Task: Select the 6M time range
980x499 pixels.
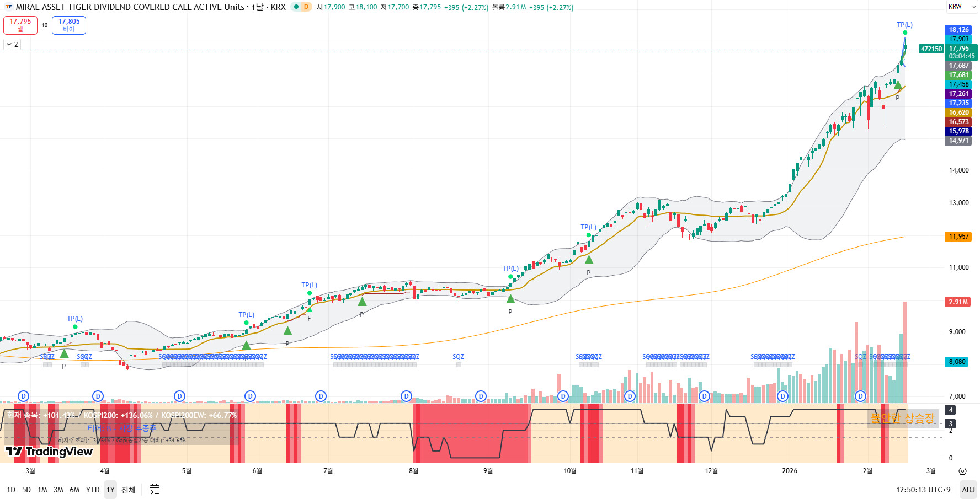Action: click(74, 490)
